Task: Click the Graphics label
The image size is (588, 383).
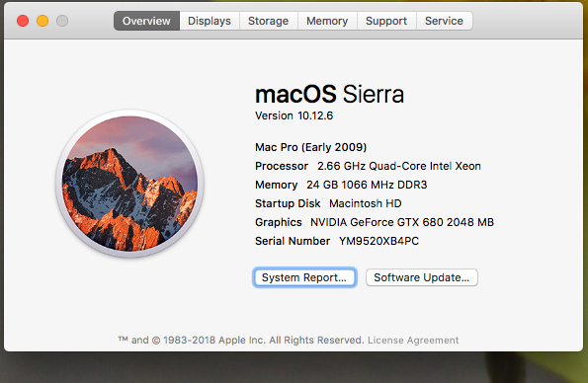Action: [279, 222]
